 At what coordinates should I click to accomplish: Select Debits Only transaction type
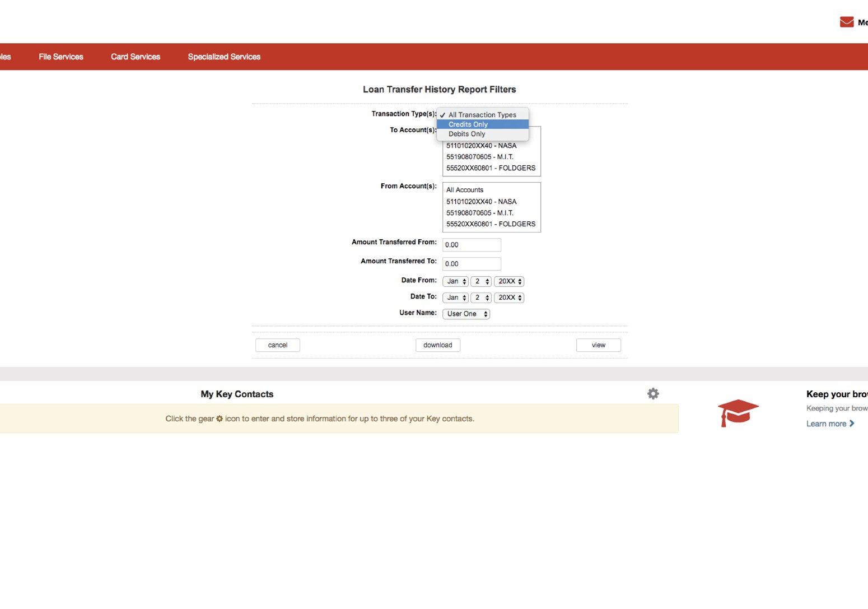466,134
